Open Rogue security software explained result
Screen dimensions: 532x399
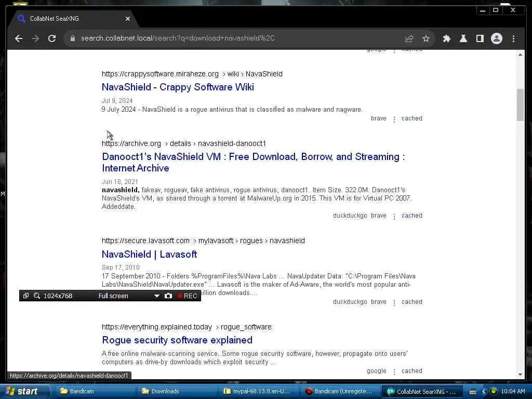click(177, 340)
